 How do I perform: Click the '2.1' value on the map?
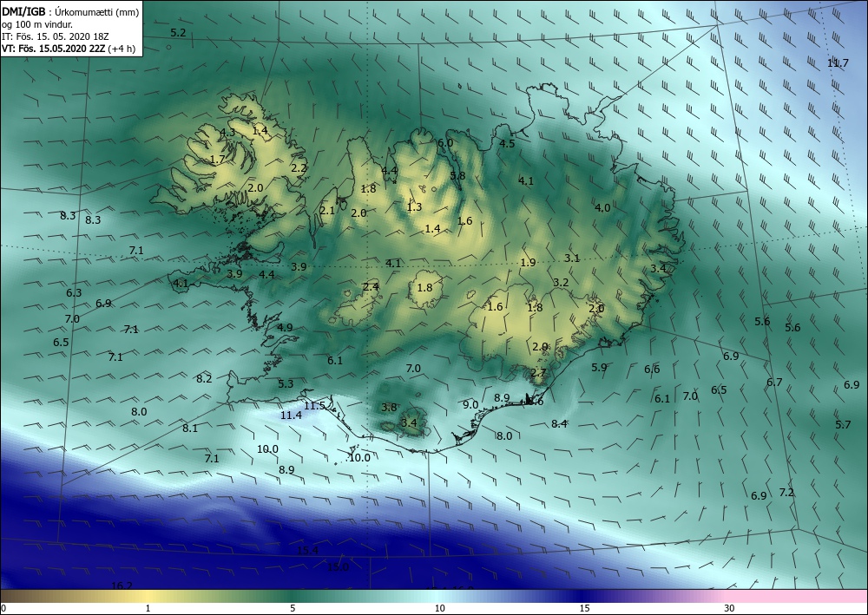point(327,210)
